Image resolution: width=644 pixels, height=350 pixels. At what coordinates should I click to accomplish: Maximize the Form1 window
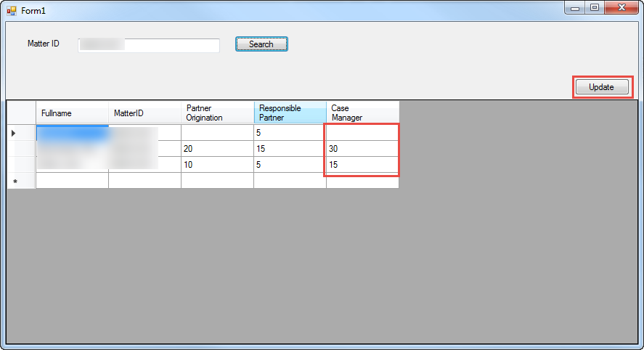click(x=595, y=8)
